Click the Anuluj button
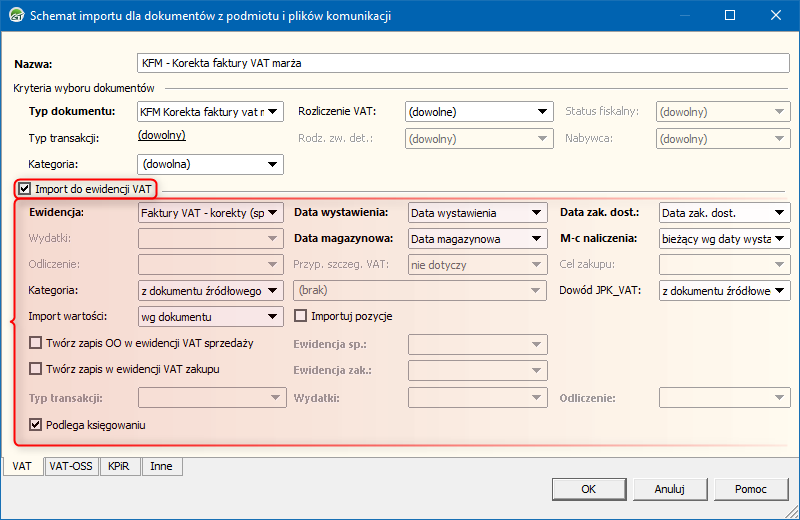Screen dimensions: 800x520 pos(670,489)
